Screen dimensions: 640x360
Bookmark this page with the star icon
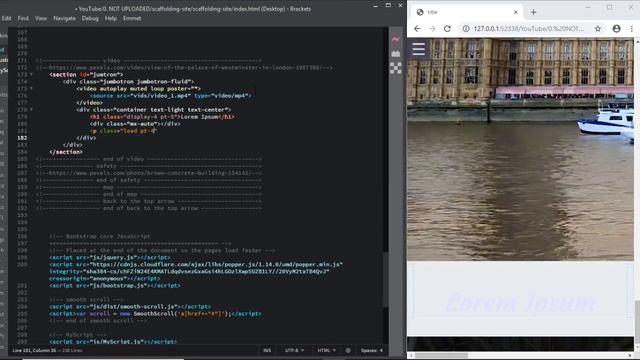[x=598, y=29]
